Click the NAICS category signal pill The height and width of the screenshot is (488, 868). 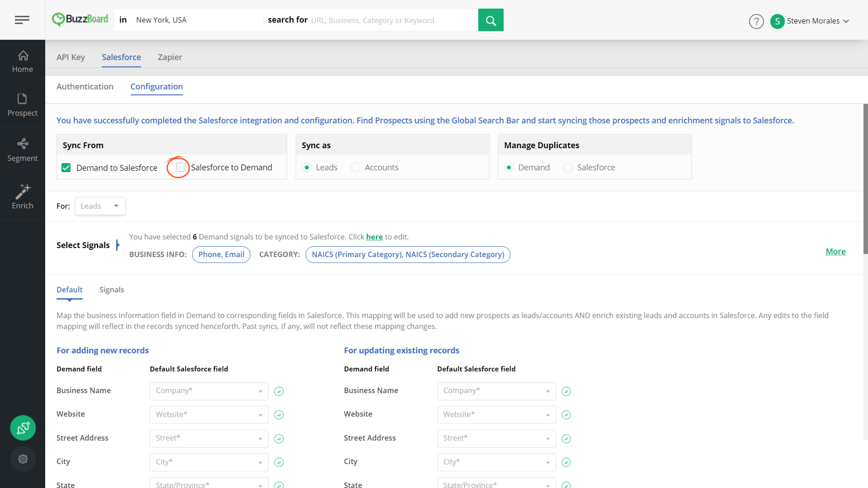pos(408,255)
